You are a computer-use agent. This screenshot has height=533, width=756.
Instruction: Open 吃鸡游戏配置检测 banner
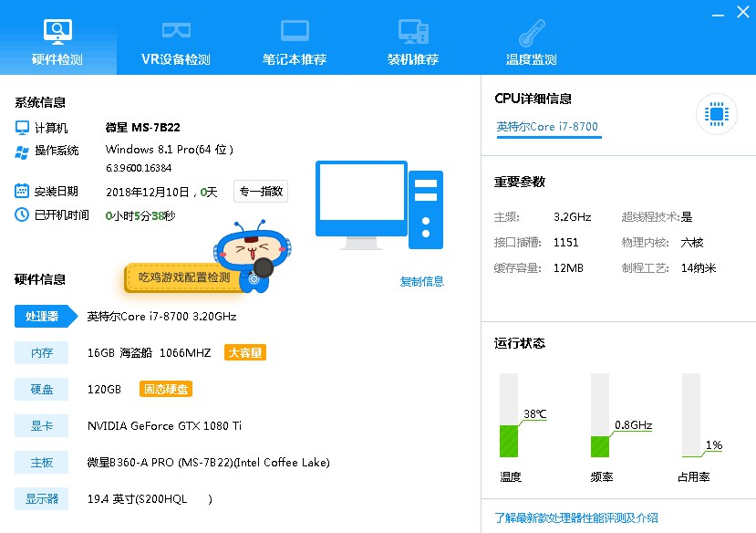183,277
